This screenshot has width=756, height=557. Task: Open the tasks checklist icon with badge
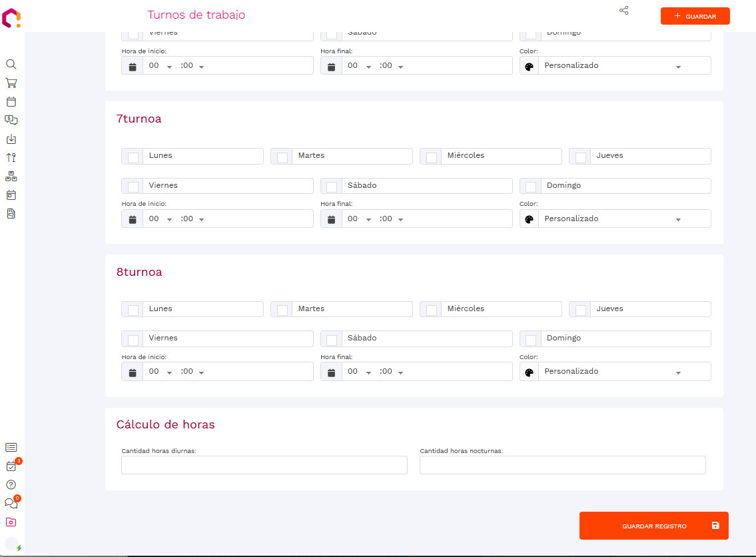[11, 466]
